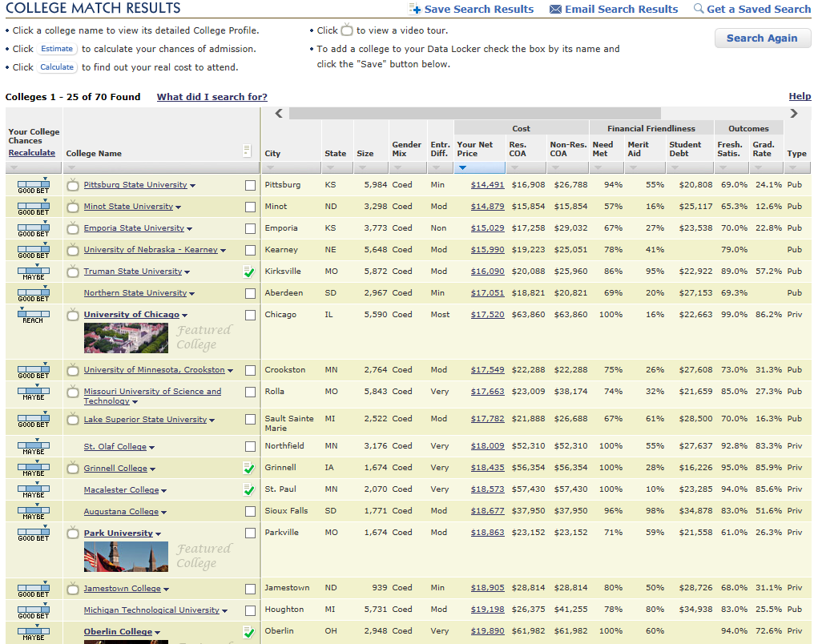Viewport: 814px width, 644px height.
Task: Click the Calculate button in the instructions
Action: (x=57, y=67)
